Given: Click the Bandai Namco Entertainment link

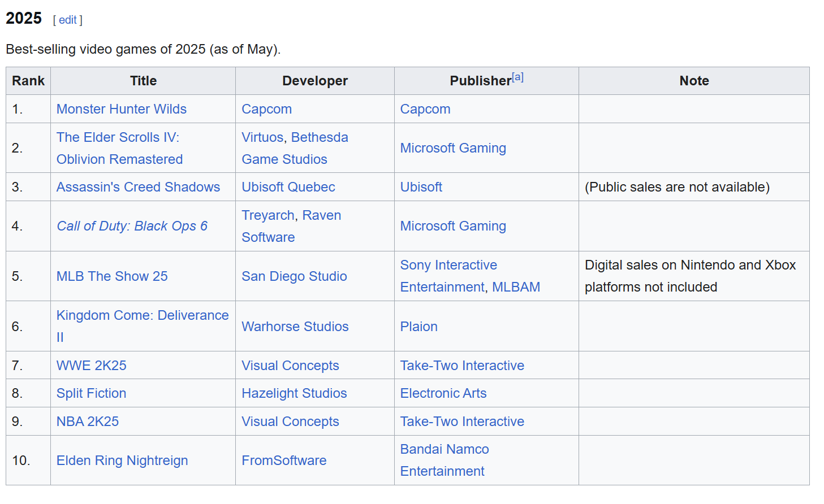Looking at the screenshot, I should pyautogui.click(x=445, y=460).
